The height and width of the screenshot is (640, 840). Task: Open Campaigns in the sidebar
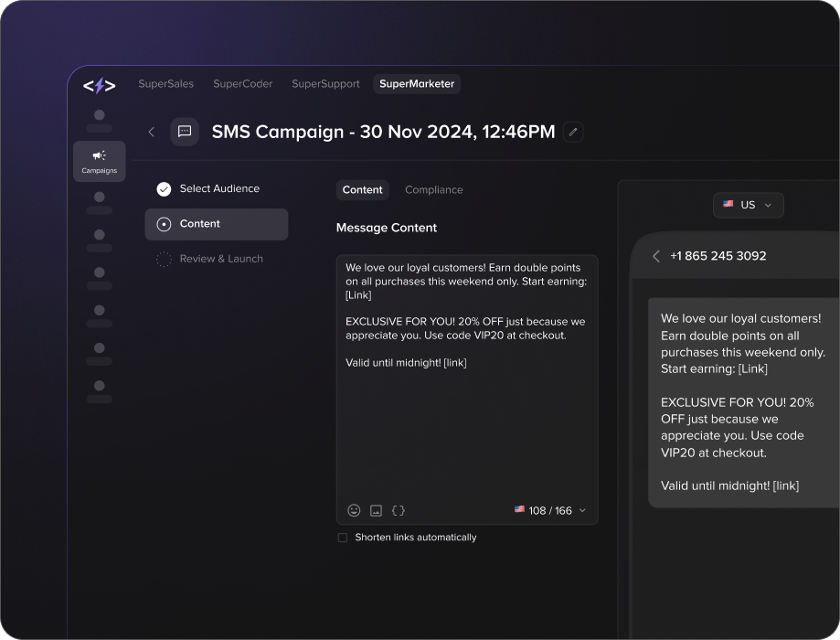(x=99, y=161)
